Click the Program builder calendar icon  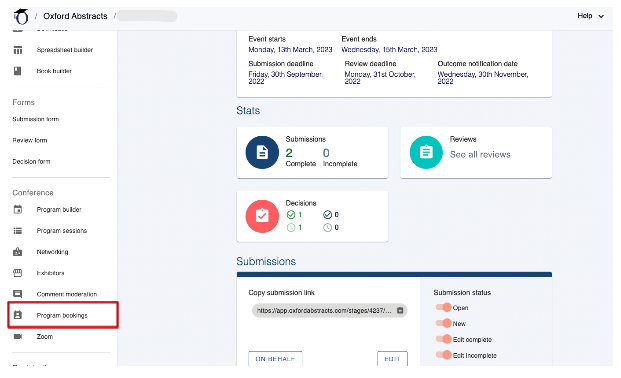point(18,209)
